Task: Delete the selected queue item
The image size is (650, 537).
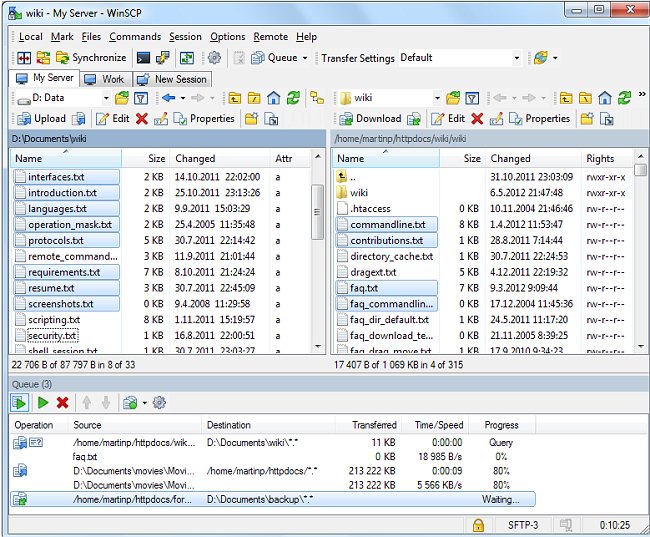Action: (x=63, y=402)
